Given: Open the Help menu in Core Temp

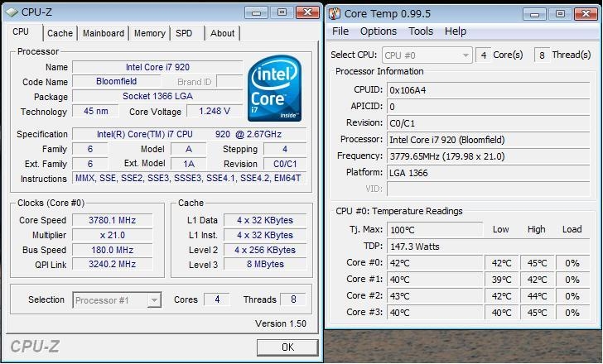Looking at the screenshot, I should tap(456, 31).
